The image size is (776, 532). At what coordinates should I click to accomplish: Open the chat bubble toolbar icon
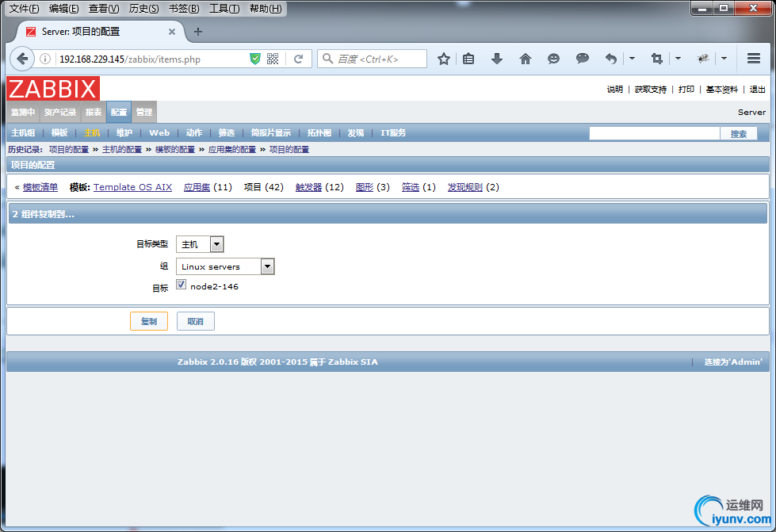click(583, 59)
